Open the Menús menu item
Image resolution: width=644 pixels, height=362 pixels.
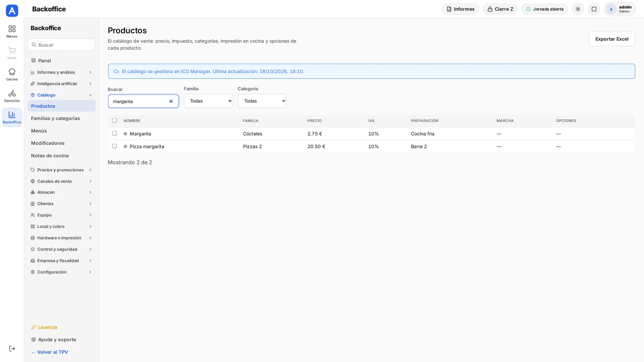pos(61,131)
